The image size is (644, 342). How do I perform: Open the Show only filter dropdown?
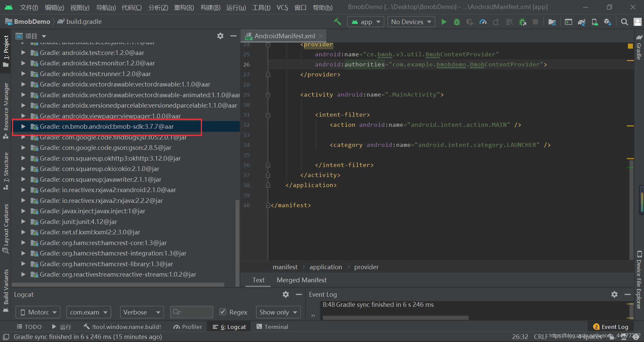(278, 312)
